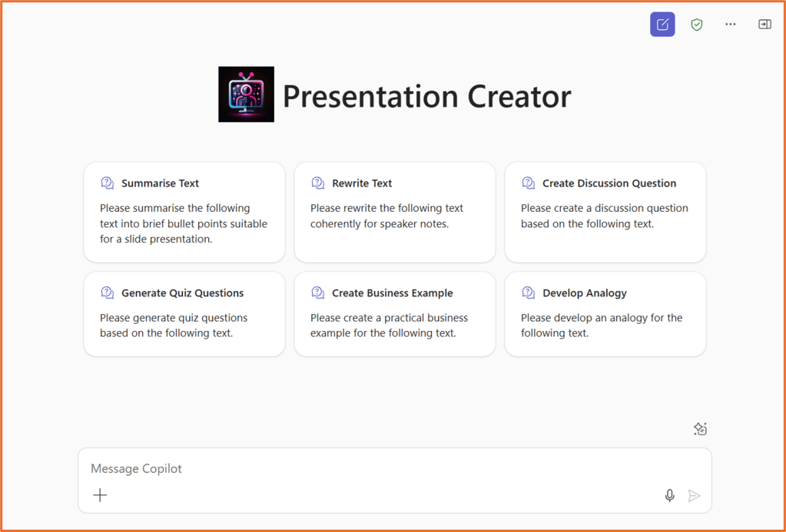Click the Rewrite Text card icon
The image size is (786, 532).
[x=318, y=183]
